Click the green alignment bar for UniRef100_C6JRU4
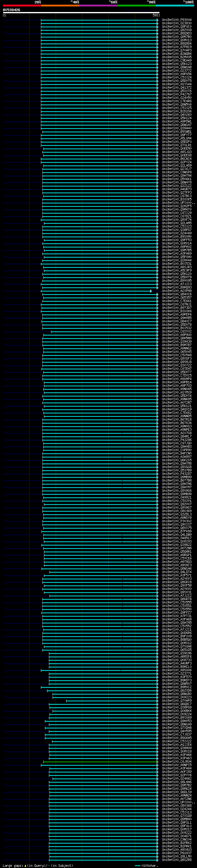Screen dimensions: 197x868 (x=101, y=761)
